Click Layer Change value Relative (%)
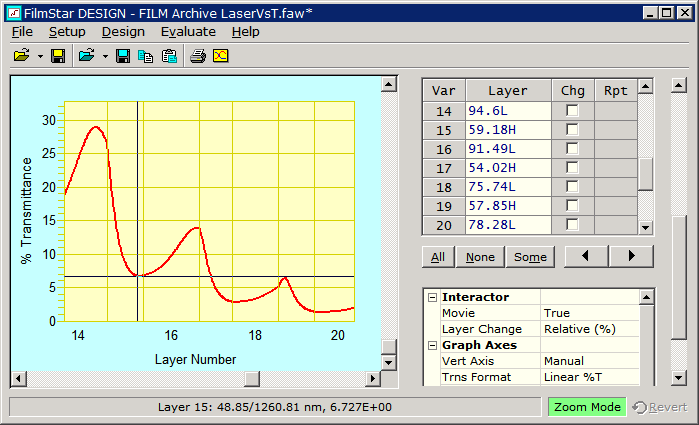Image resolution: width=699 pixels, height=425 pixels. tap(590, 329)
